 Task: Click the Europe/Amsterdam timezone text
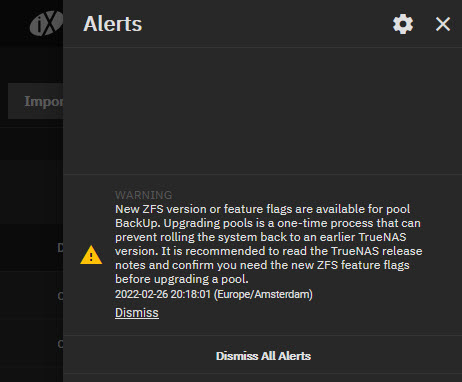(x=263, y=294)
